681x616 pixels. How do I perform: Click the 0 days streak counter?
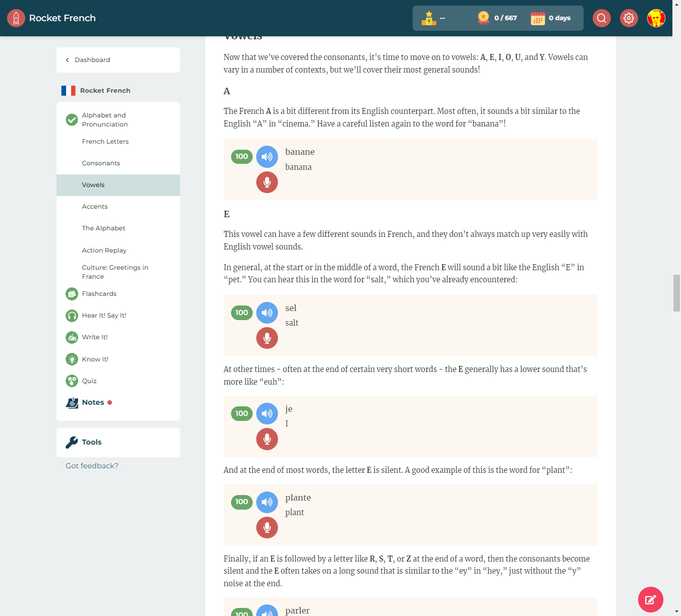[559, 18]
